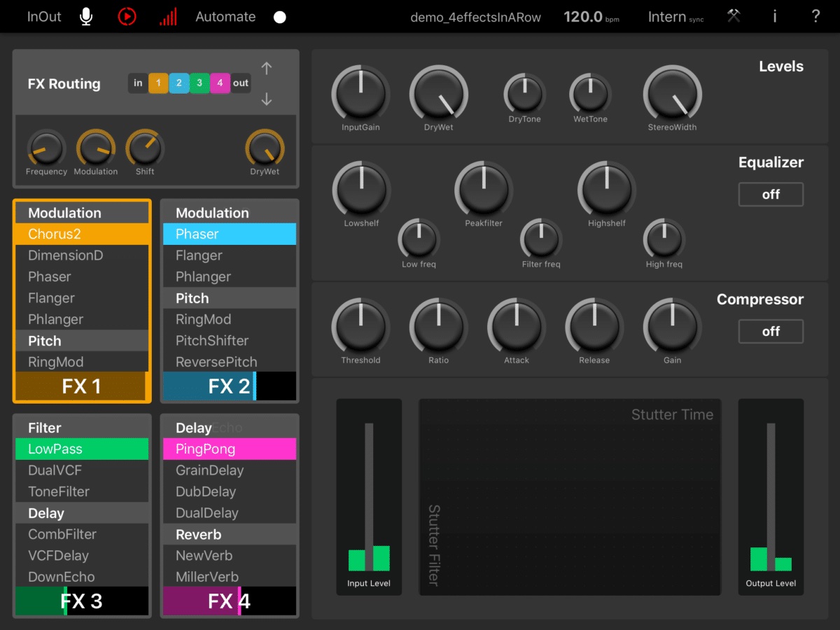The width and height of the screenshot is (840, 630).
Task: Click the demo_4effectsInARow preset name
Action: pyautogui.click(x=475, y=17)
